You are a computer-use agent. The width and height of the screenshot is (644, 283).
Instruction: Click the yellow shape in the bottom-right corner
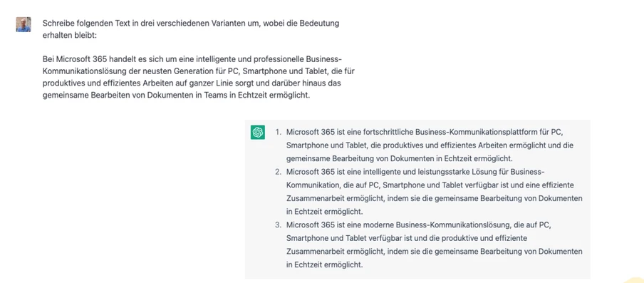634,279
